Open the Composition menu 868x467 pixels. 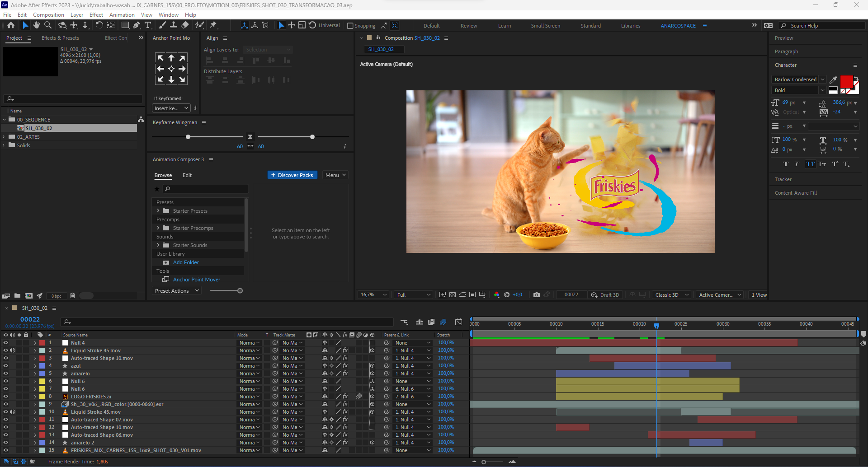[48, 15]
